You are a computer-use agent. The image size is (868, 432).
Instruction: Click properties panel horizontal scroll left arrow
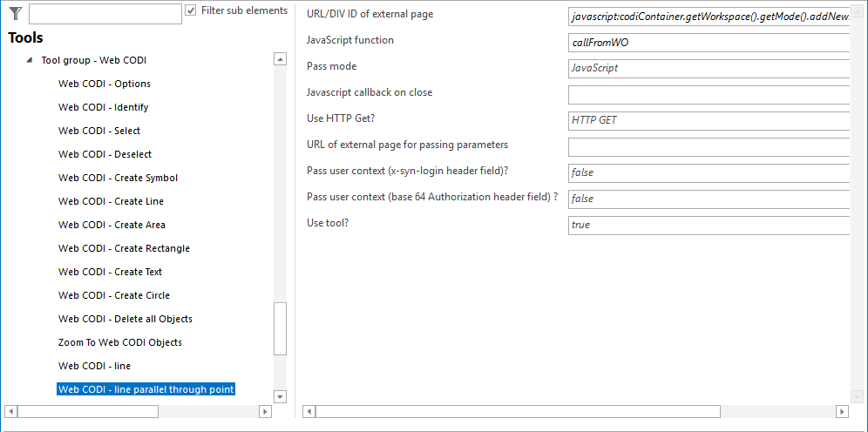pos(309,412)
